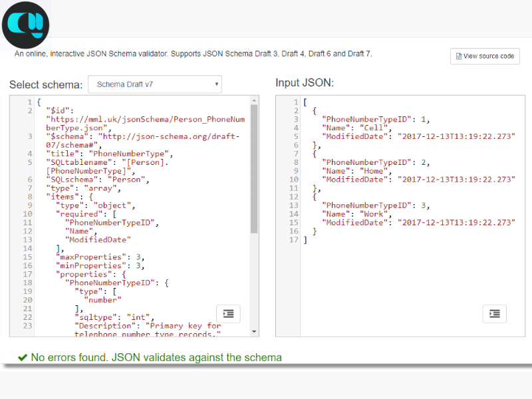Click the format button in schema editor

coord(228,314)
